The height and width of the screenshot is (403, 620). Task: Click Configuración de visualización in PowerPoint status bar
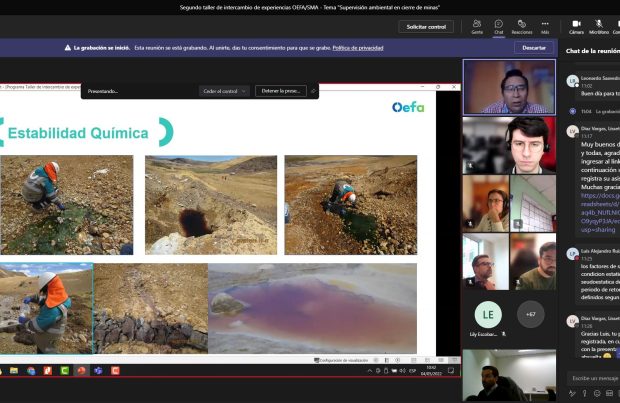[341, 360]
